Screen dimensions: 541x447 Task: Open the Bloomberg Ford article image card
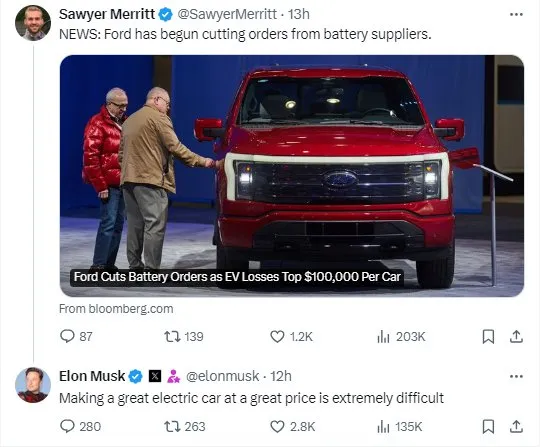click(292, 176)
